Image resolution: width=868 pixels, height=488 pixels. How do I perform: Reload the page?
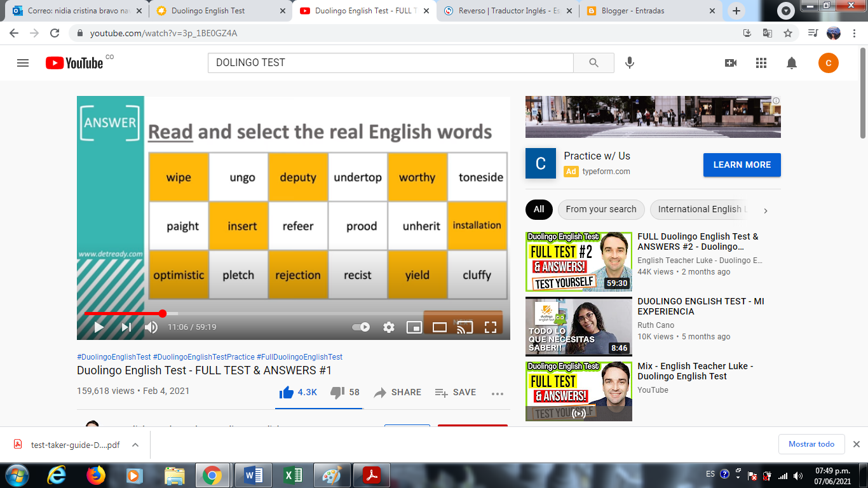pos(55,33)
